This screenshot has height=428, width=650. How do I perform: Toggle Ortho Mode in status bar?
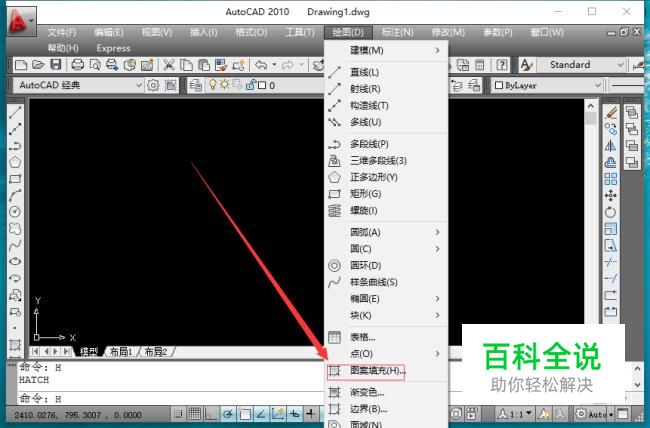point(211,413)
